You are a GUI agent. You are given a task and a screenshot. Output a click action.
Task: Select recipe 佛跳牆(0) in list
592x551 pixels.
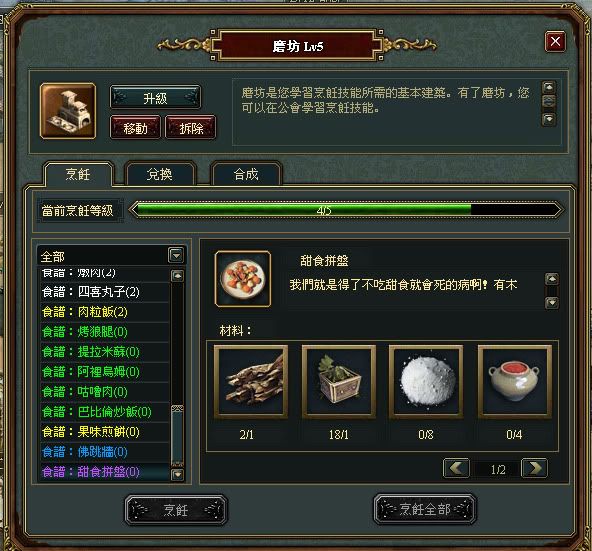[x=105, y=452]
